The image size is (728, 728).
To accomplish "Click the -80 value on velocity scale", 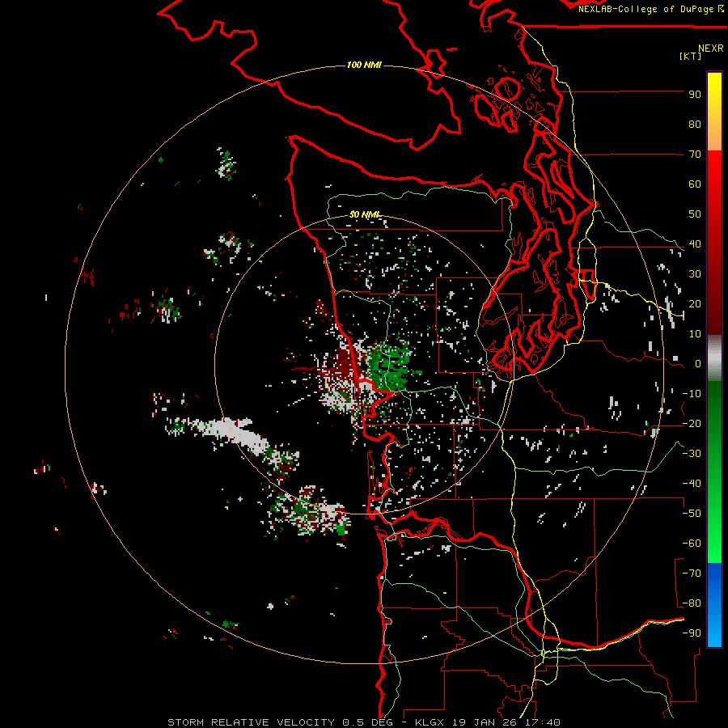I will pos(692,603).
